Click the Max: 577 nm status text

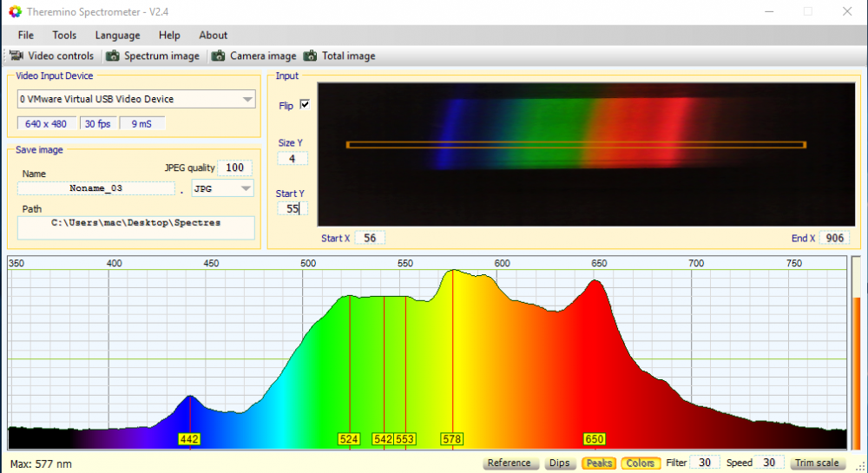(x=41, y=464)
